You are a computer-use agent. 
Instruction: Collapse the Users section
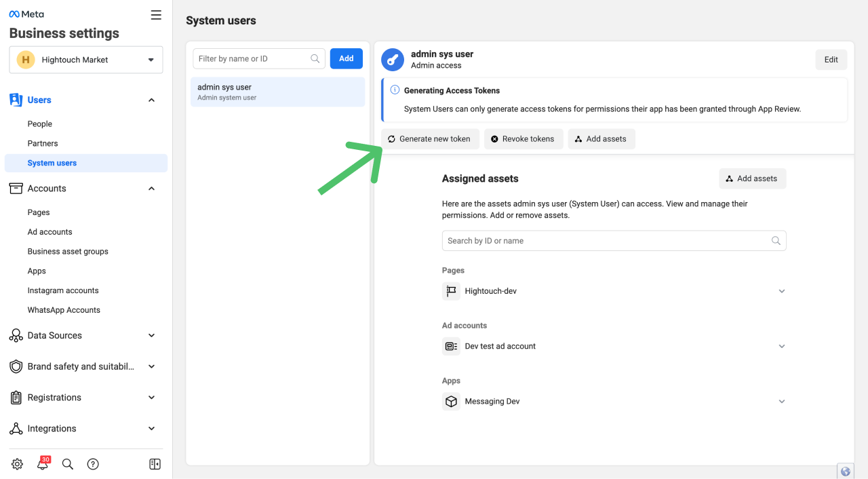(x=151, y=100)
